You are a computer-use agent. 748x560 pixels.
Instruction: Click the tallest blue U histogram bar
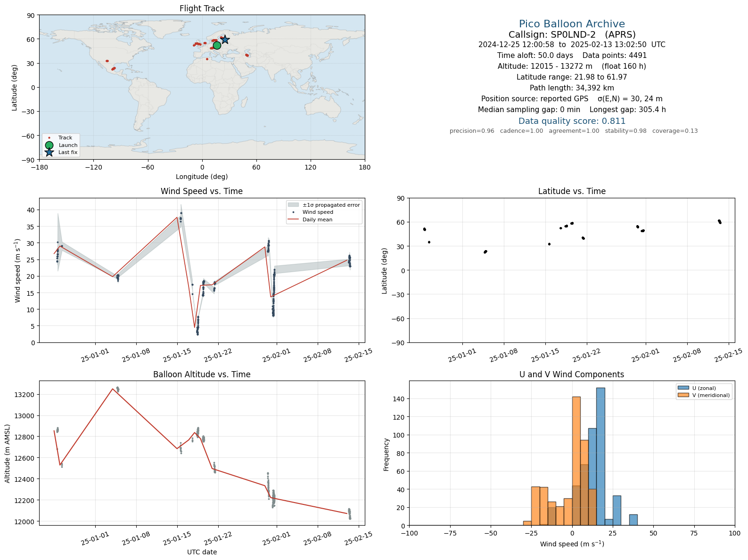600,456
